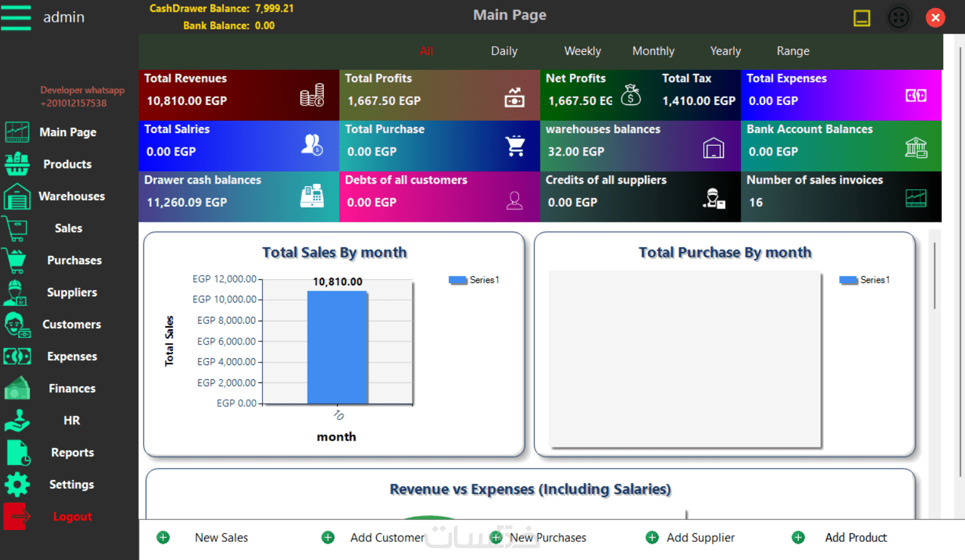Switch to the Yearly filter
The image size is (965, 560).
click(726, 51)
